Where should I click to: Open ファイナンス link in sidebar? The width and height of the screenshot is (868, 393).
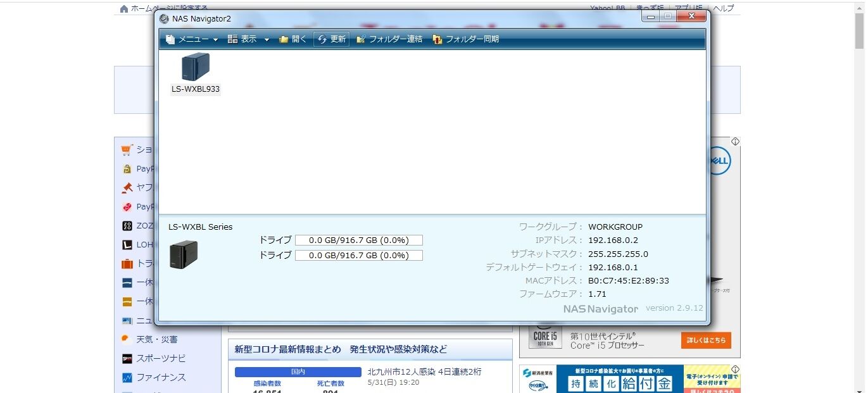pyautogui.click(x=161, y=378)
